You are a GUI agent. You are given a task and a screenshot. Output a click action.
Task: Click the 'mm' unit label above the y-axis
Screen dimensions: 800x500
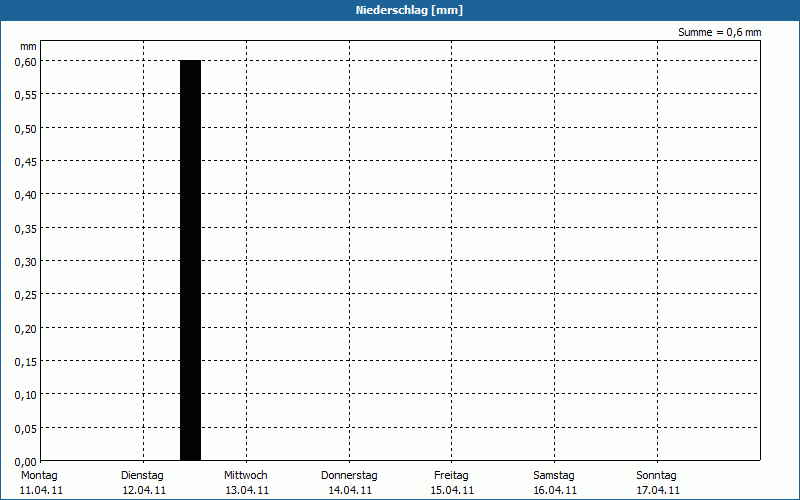click(x=28, y=46)
